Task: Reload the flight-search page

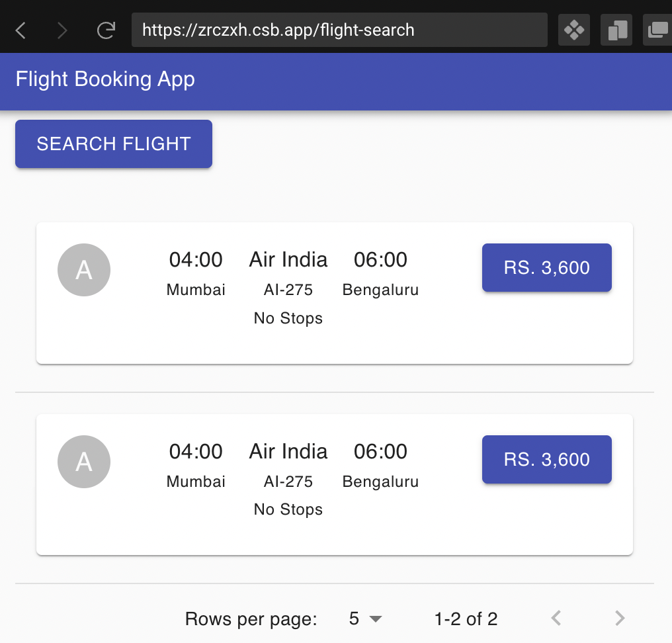Action: 106,30
